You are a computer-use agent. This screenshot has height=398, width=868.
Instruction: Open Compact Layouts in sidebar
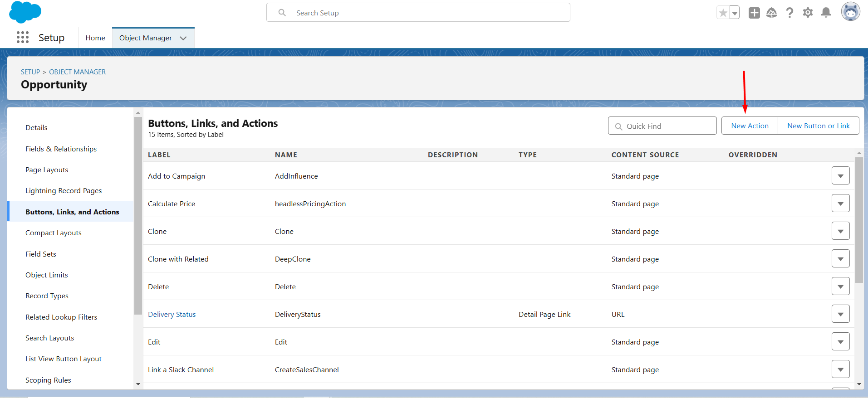pos(54,233)
